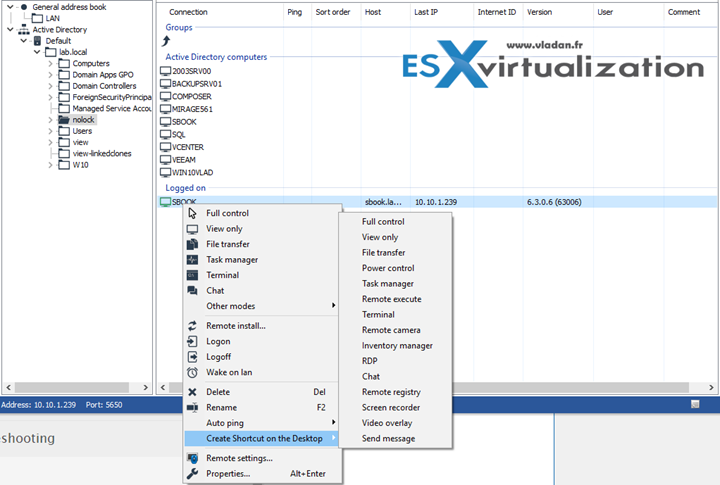Click the Terminal icon in context menu
The width and height of the screenshot is (720, 485).
(192, 275)
